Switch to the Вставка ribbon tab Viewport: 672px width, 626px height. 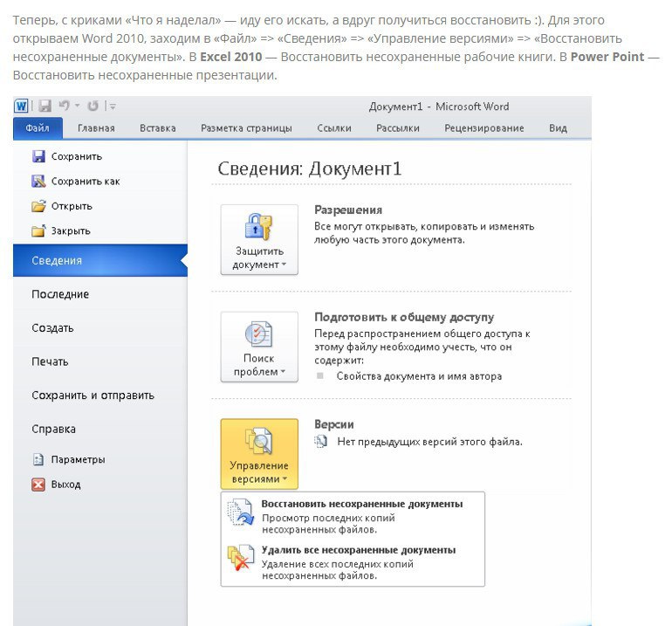coord(158,128)
